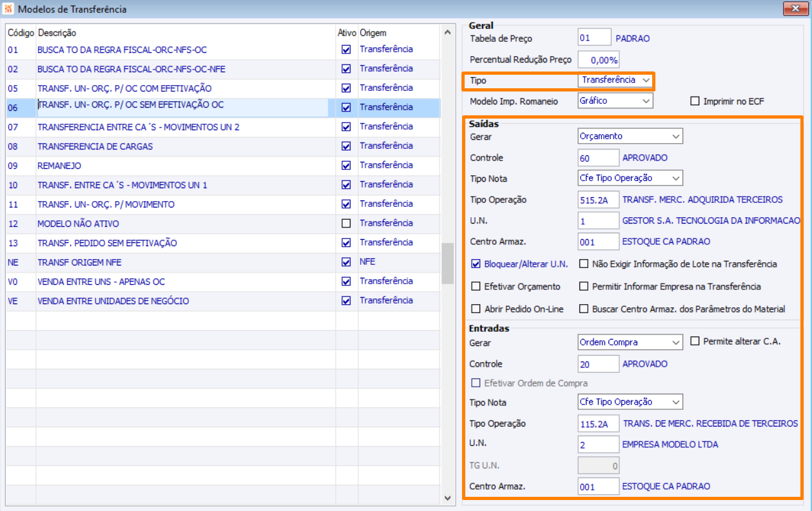Click the Origem column header

(399, 32)
